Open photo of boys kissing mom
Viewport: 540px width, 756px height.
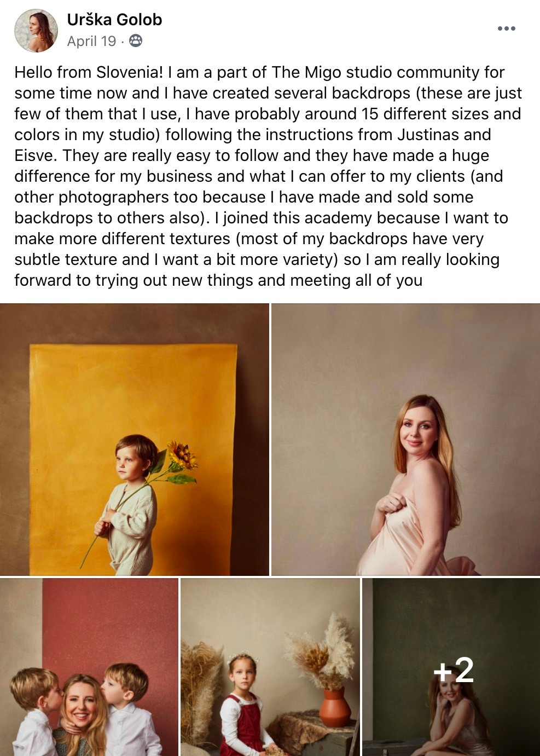pos(89,667)
